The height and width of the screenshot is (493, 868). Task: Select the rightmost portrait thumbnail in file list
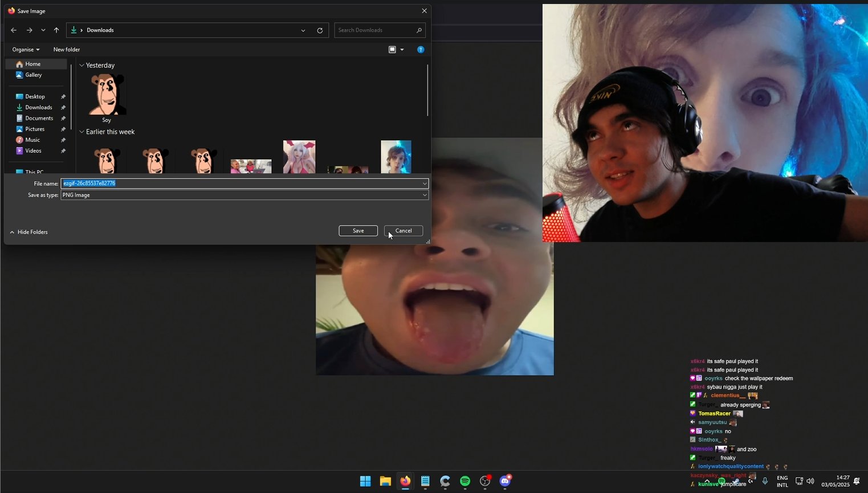pos(396,157)
